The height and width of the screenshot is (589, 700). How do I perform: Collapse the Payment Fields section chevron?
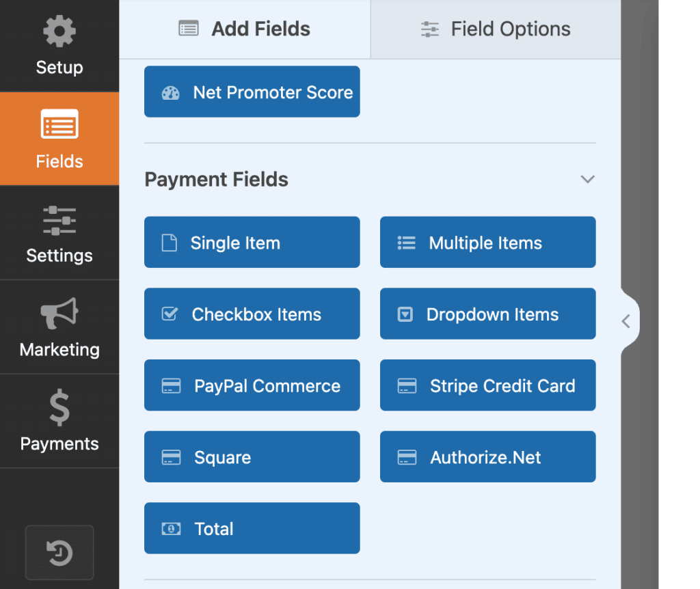[587, 179]
